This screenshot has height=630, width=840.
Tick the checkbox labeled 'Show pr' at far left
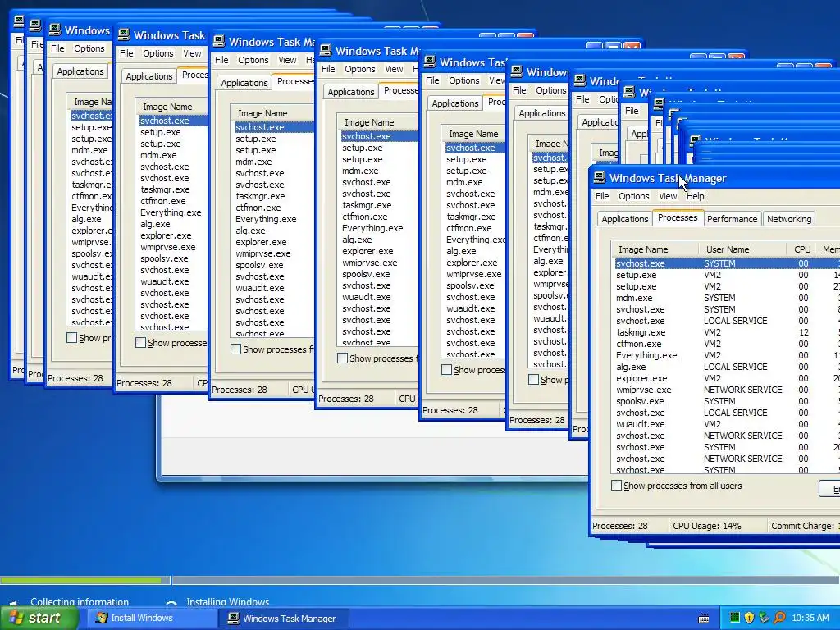click(x=72, y=337)
